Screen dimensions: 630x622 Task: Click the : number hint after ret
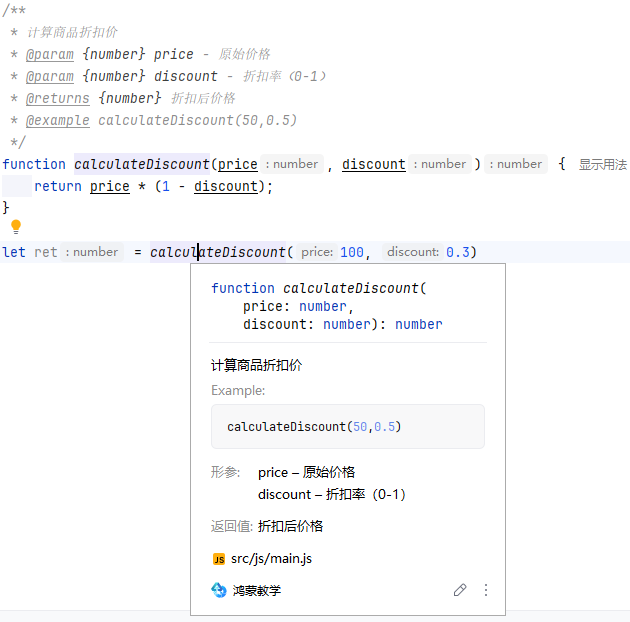click(92, 252)
